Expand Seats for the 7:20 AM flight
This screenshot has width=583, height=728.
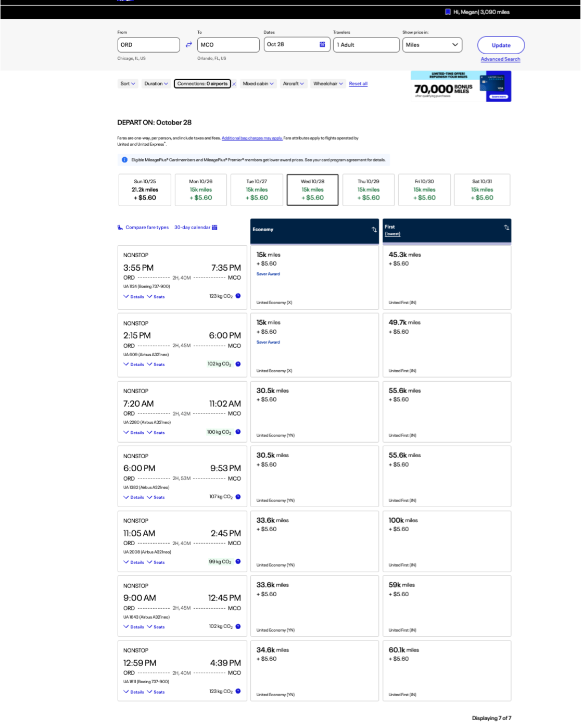(x=156, y=433)
